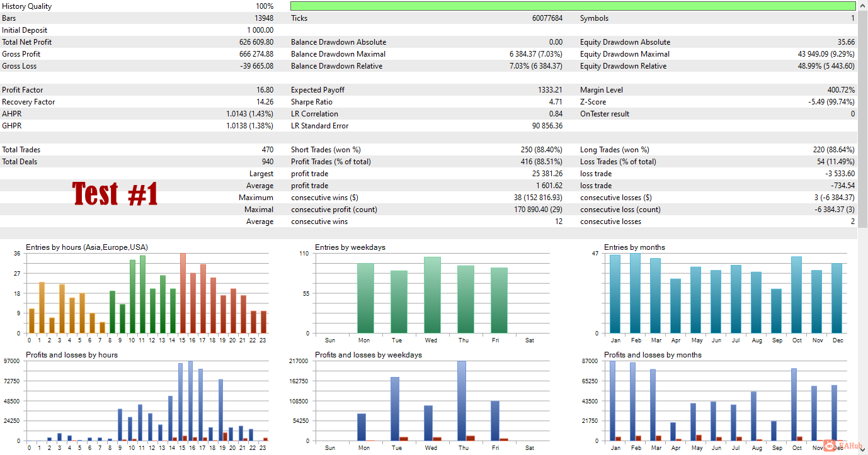
Task: Click the Sharpe Ratio label
Action: click(312, 102)
